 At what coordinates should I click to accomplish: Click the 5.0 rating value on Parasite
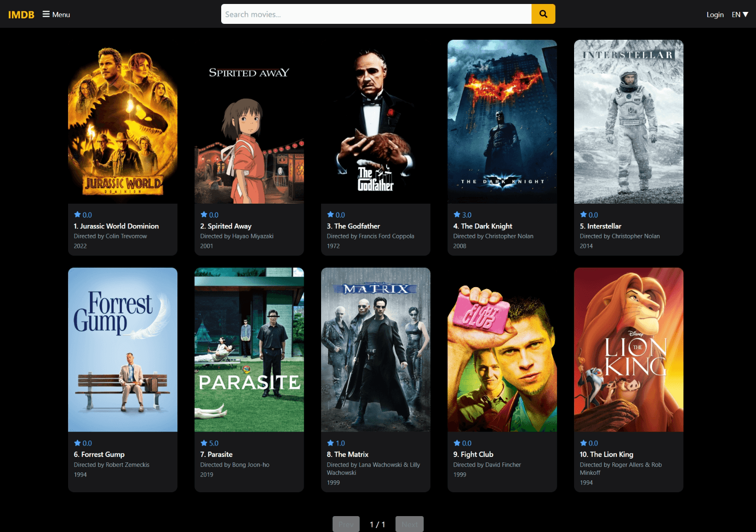pos(214,443)
